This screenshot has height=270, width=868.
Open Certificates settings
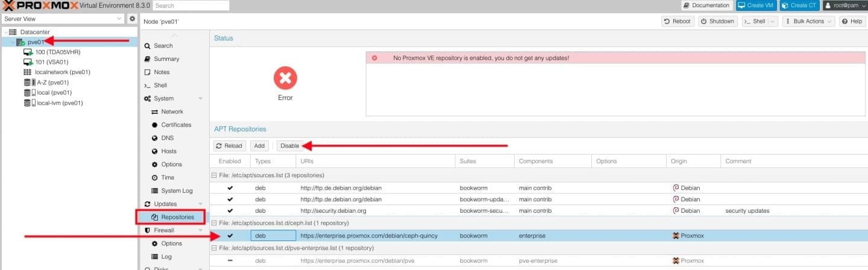click(176, 125)
